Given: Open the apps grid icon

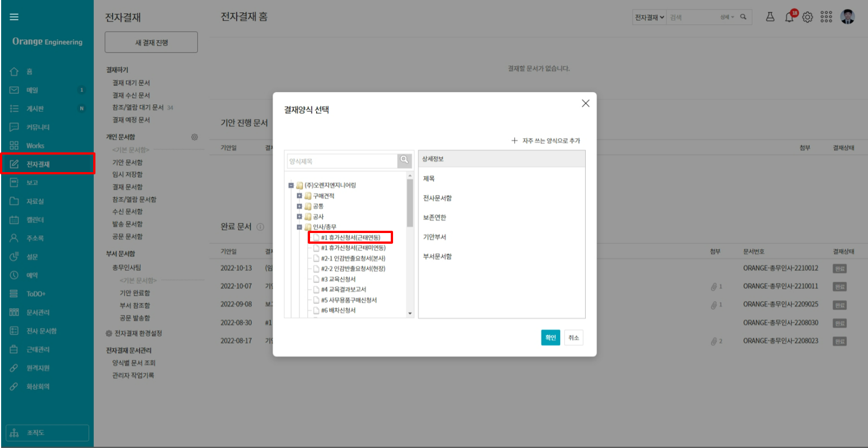Looking at the screenshot, I should click(x=826, y=17).
